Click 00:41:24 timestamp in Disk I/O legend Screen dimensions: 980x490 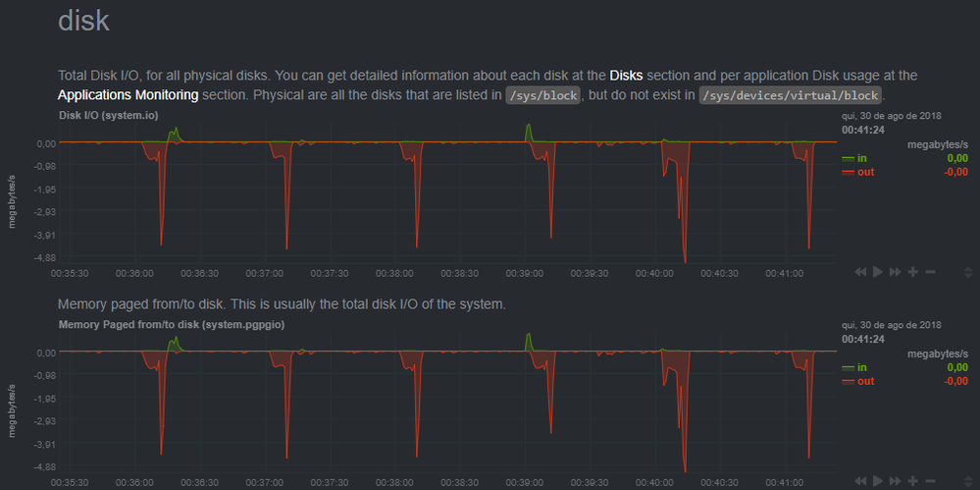pyautogui.click(x=862, y=131)
